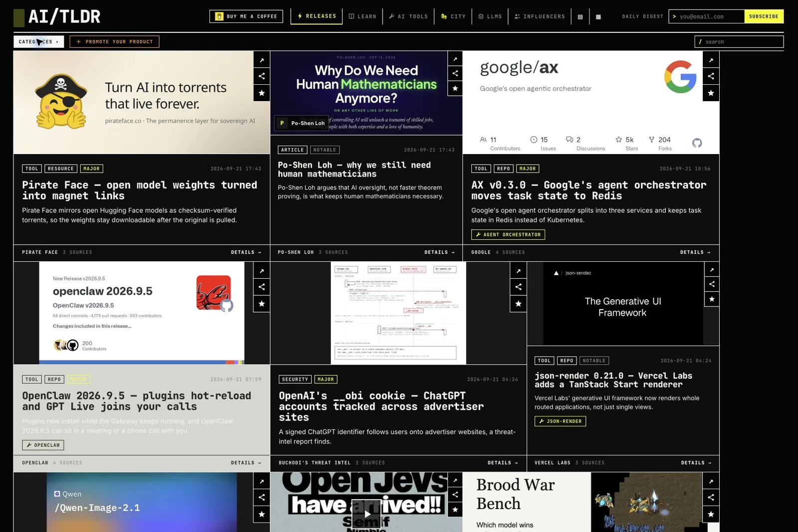Star the Pirate Face card
This screenshot has width=798, height=532.
pos(262,93)
